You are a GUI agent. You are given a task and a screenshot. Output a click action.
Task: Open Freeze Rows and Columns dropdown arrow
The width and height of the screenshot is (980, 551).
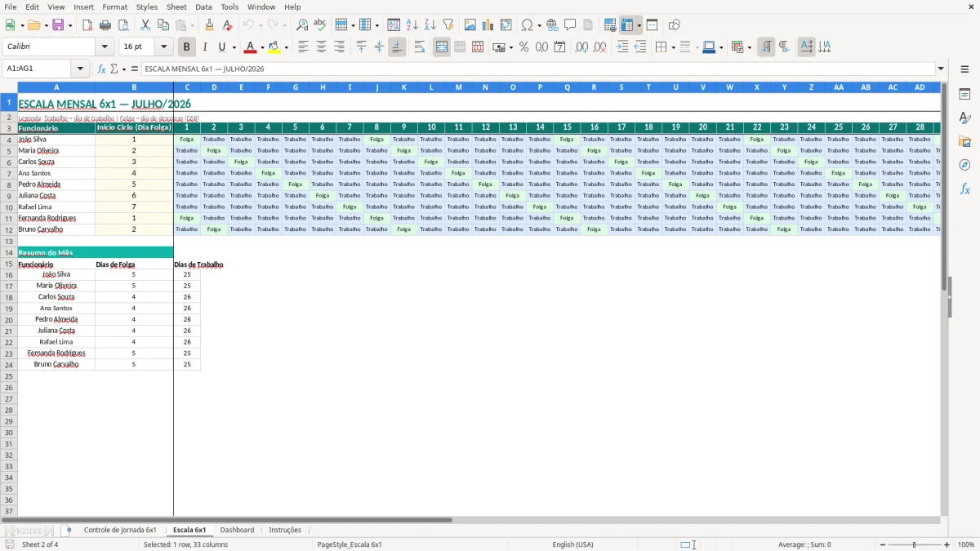coord(639,25)
